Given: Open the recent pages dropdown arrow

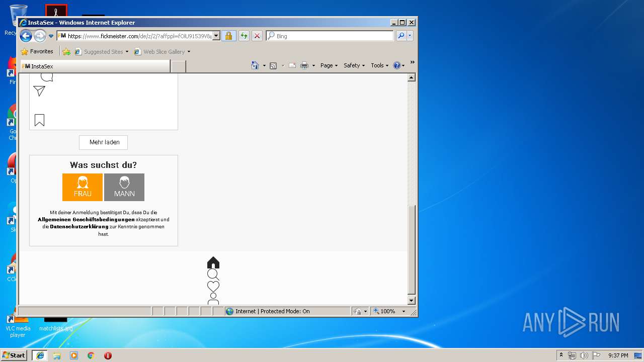Looking at the screenshot, I should click(51, 36).
